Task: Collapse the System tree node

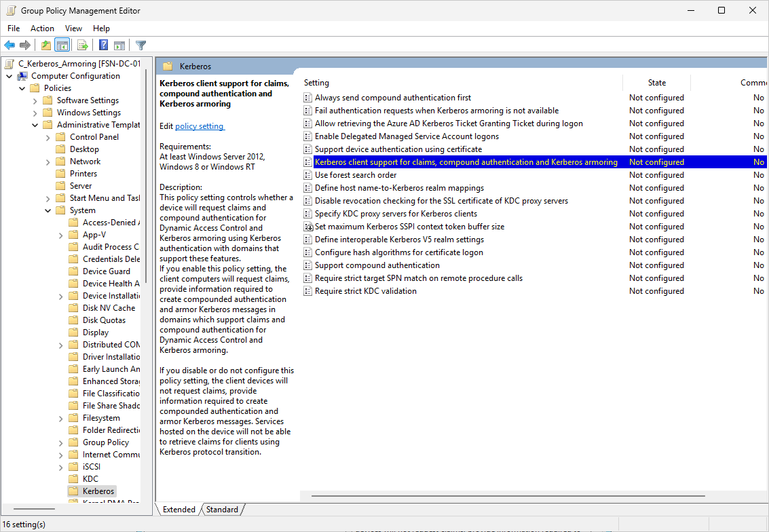Action: point(48,210)
